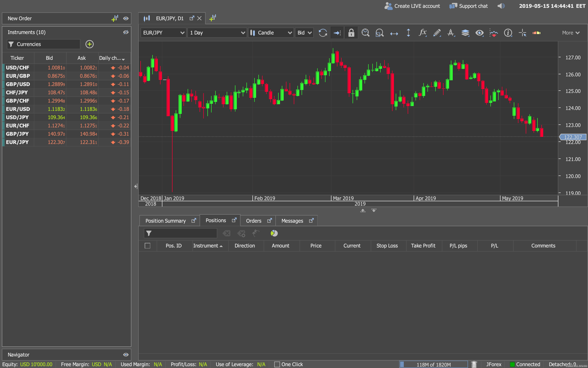Click the close position X icon
The width and height of the screenshot is (588, 368).
[226, 233]
